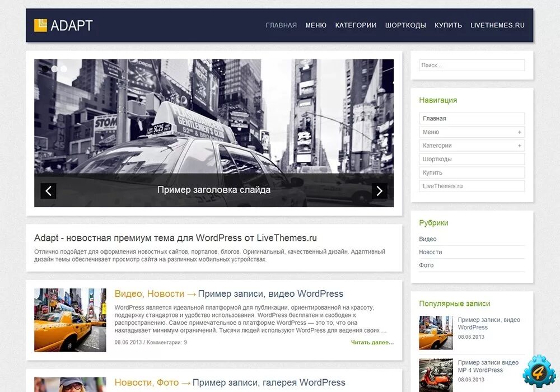Open the Видео rubric link

pos(427,239)
